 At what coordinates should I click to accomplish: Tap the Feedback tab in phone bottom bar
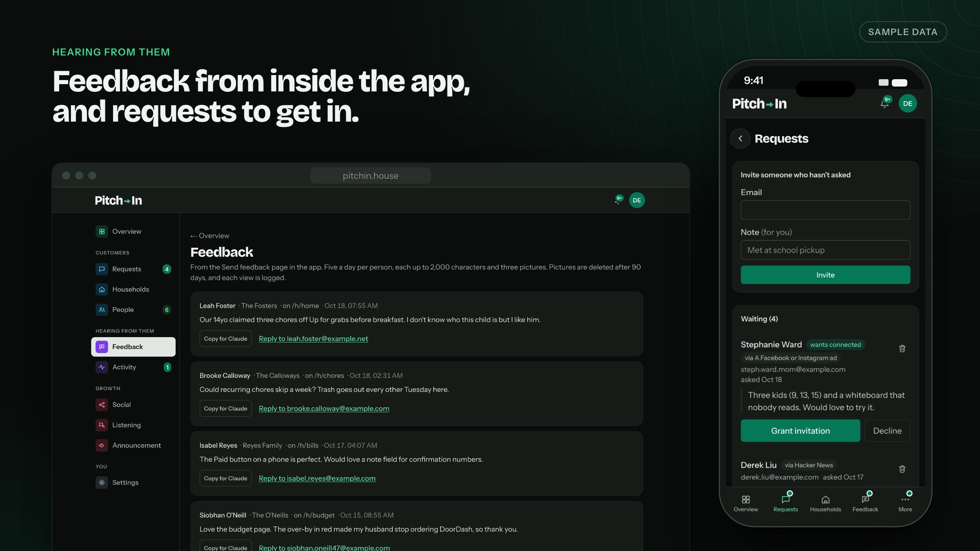(x=865, y=504)
